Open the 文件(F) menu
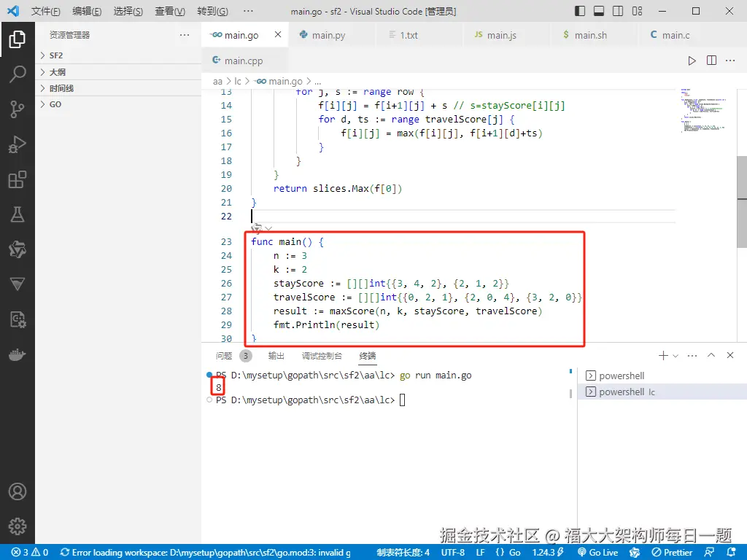The image size is (747, 560). 46,11
